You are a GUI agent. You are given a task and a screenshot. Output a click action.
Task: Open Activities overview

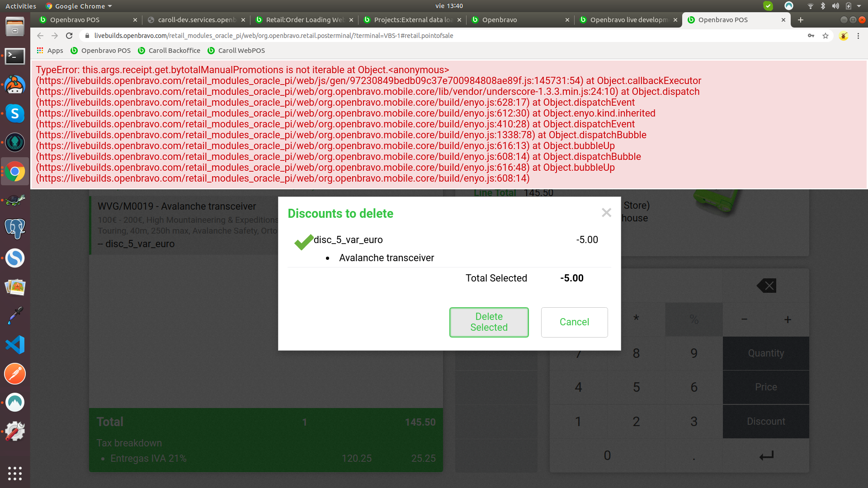click(x=21, y=6)
